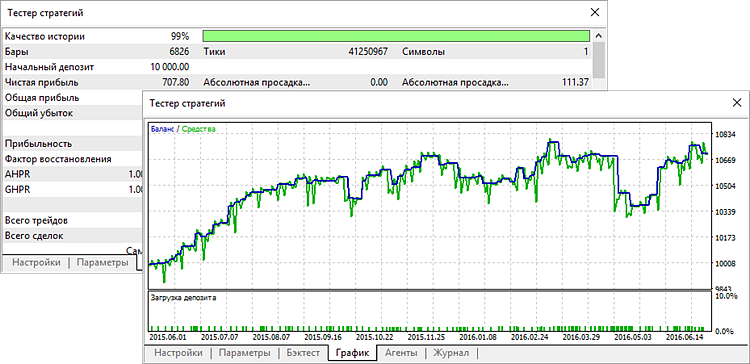Screen dimensions: 750x364
Task: Click the scrollbar up arrow in results
Action: click(598, 36)
